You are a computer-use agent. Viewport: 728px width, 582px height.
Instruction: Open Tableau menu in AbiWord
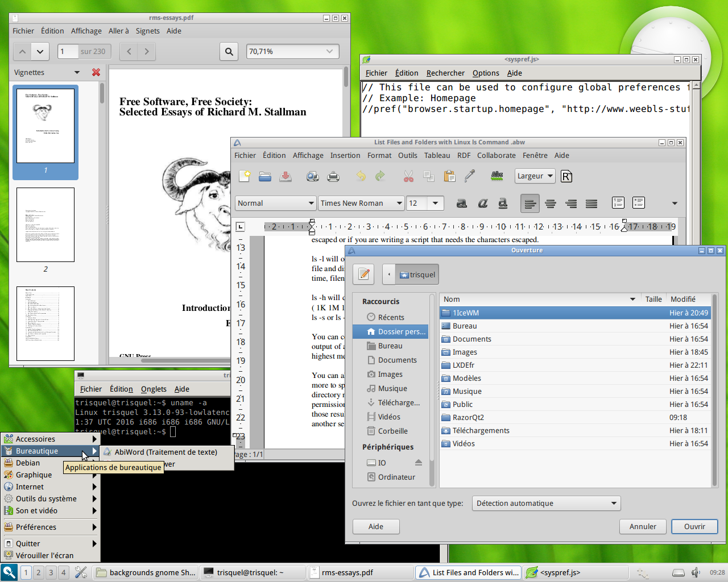pyautogui.click(x=437, y=155)
